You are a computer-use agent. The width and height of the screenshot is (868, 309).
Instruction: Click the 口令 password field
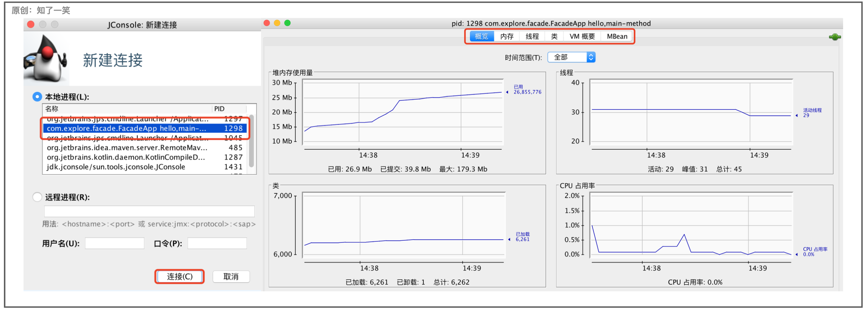pyautogui.click(x=217, y=243)
